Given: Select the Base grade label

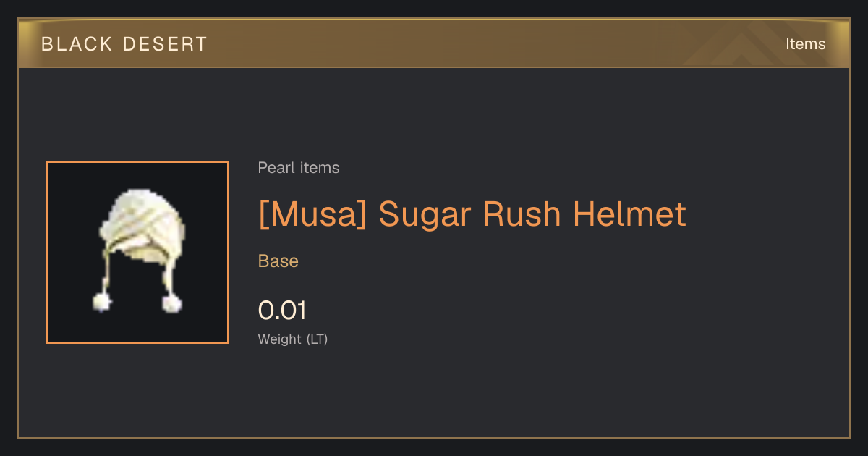Looking at the screenshot, I should click(x=278, y=261).
